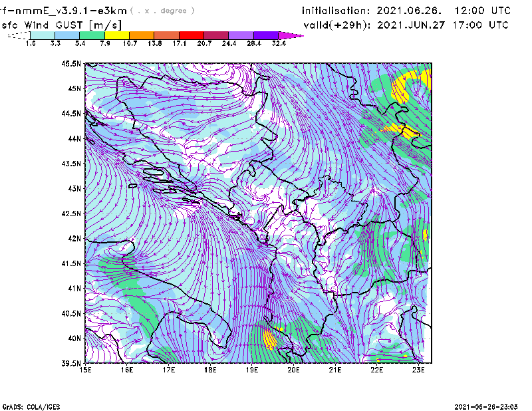Click the dashed white arrow below 1.6
Image resolution: width=532 pixels, height=411 pixels.
[x=19, y=35]
